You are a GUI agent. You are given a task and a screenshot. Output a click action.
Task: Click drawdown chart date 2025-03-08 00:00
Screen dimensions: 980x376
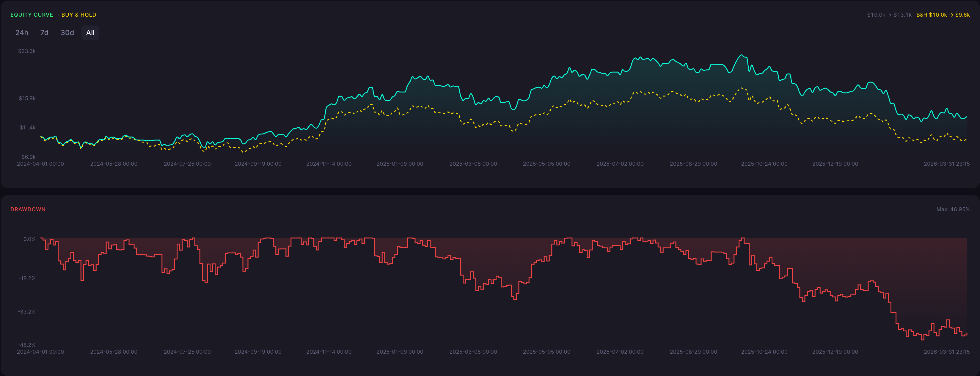point(473,352)
